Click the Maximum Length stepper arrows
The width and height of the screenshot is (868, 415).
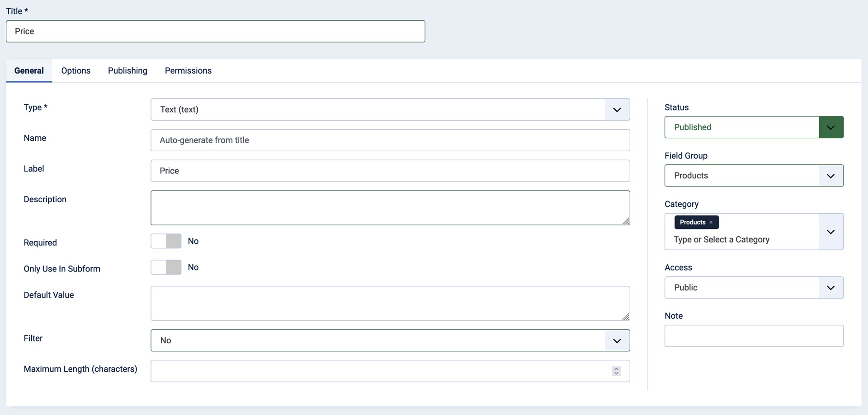click(616, 371)
